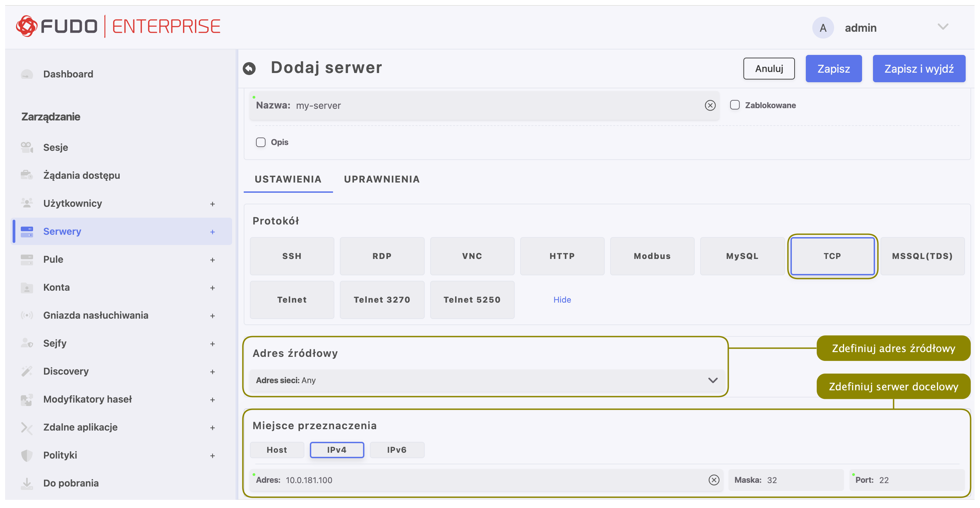Screen dimensions: 980x508
Task: Click the back arrow icon beside Dodaj serwer
Action: tap(249, 69)
